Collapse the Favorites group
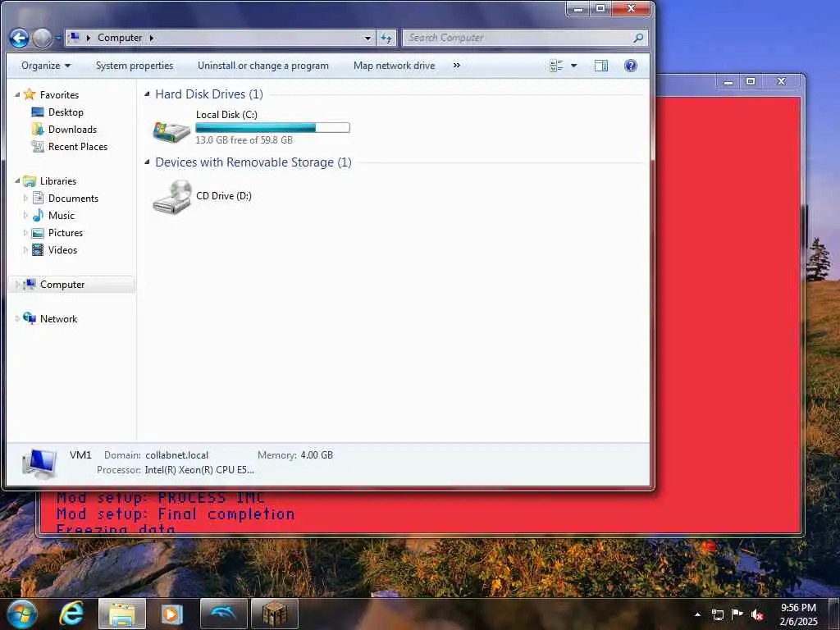Viewport: 840px width, 630px height. click(17, 95)
